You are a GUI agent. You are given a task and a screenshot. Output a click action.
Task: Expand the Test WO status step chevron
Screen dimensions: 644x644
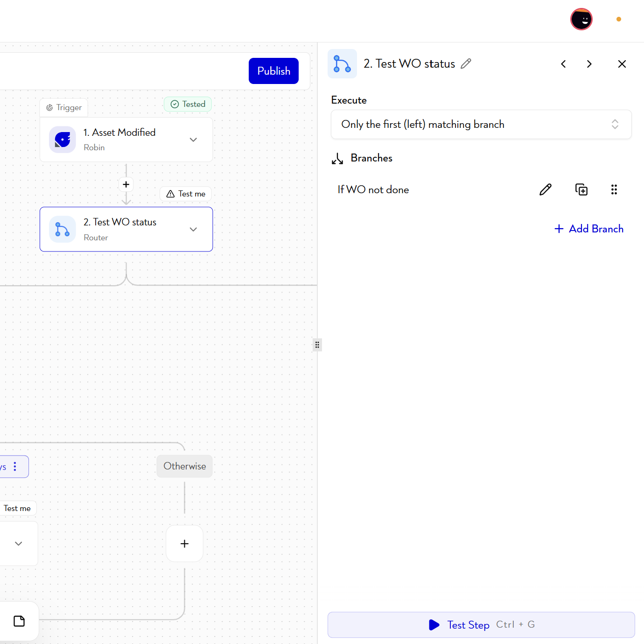point(193,229)
